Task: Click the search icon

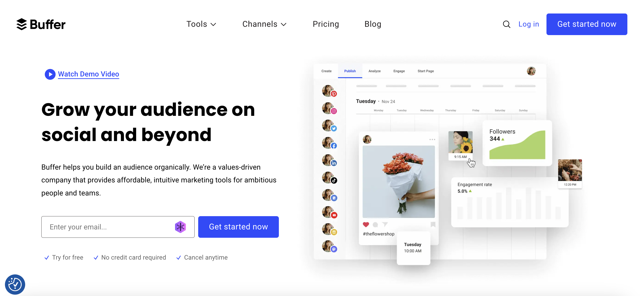Action: coord(506,24)
